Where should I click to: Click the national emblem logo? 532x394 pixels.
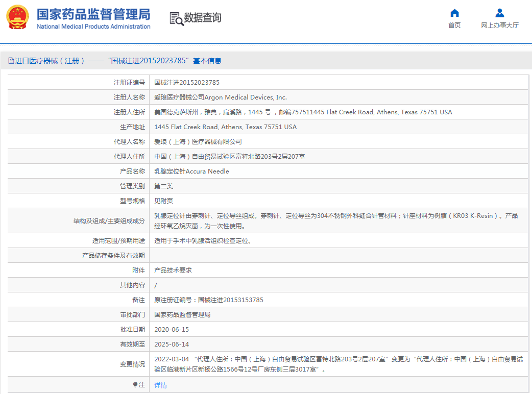tap(18, 17)
